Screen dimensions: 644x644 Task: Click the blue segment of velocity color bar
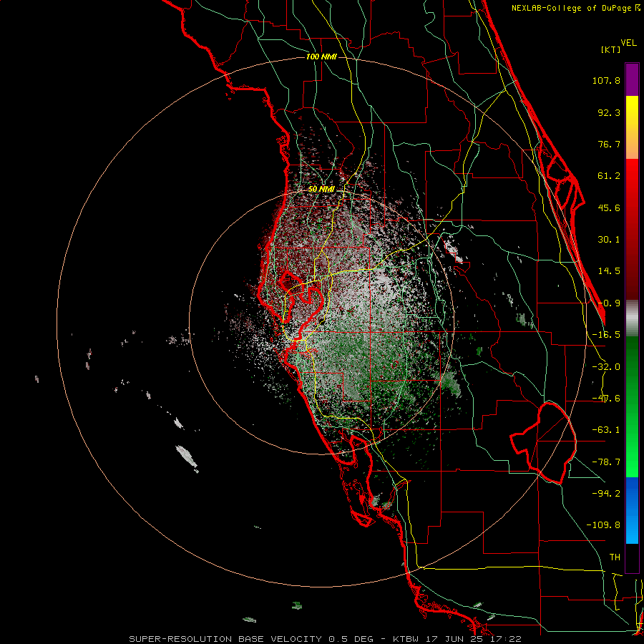pos(632,510)
